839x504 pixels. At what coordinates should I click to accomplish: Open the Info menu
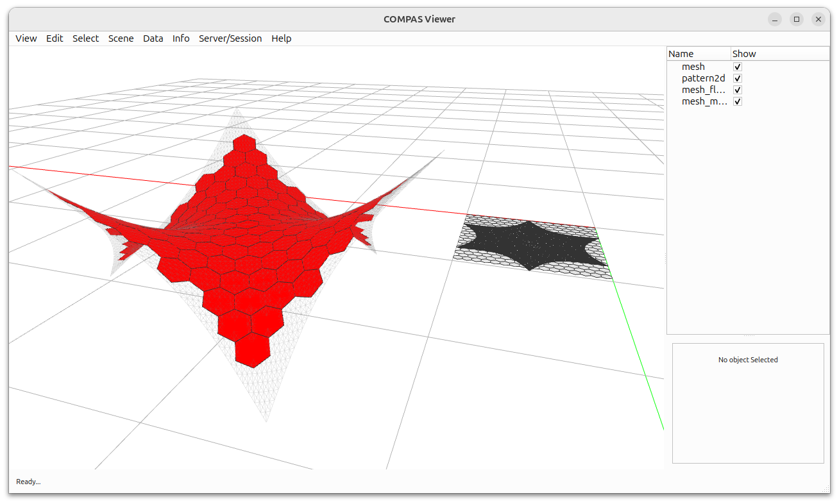coord(180,38)
